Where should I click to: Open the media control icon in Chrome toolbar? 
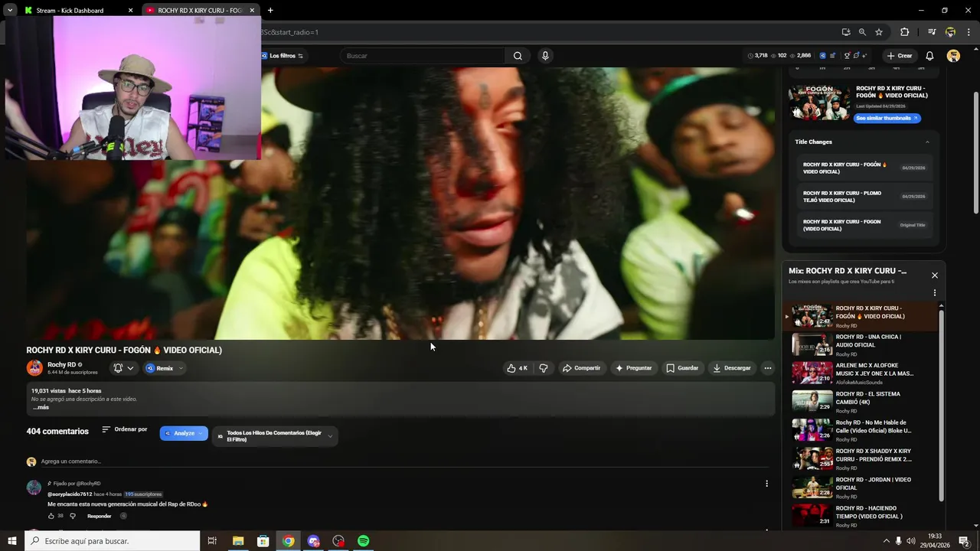point(932,32)
